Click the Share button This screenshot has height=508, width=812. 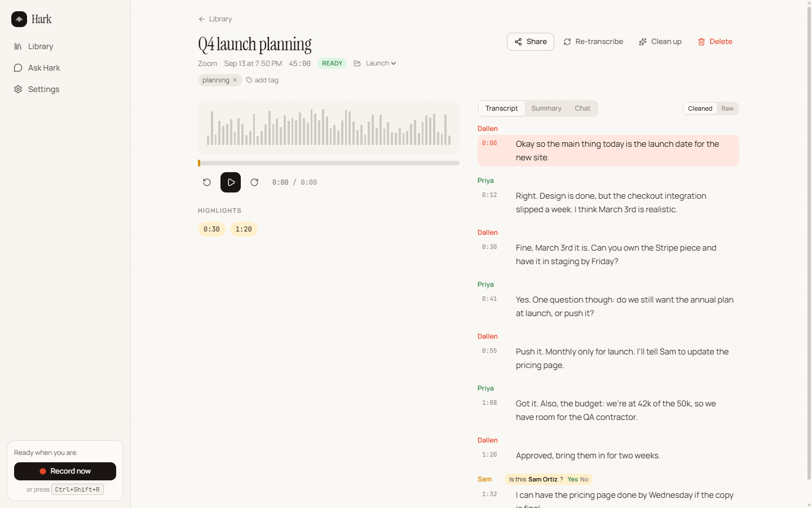531,42
